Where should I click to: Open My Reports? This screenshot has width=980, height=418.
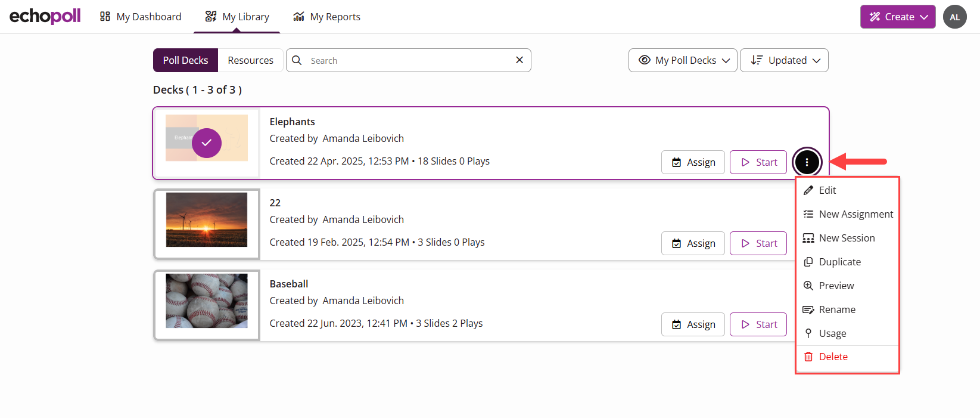click(326, 17)
